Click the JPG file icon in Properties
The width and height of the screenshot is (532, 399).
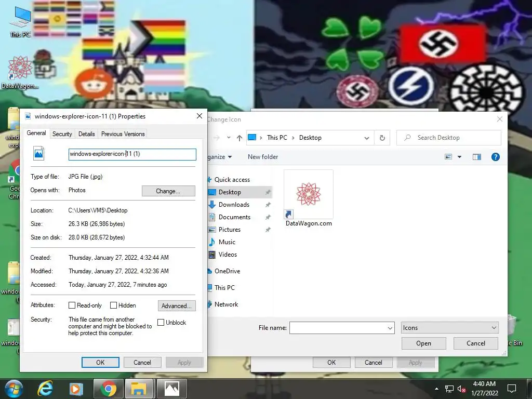38,153
